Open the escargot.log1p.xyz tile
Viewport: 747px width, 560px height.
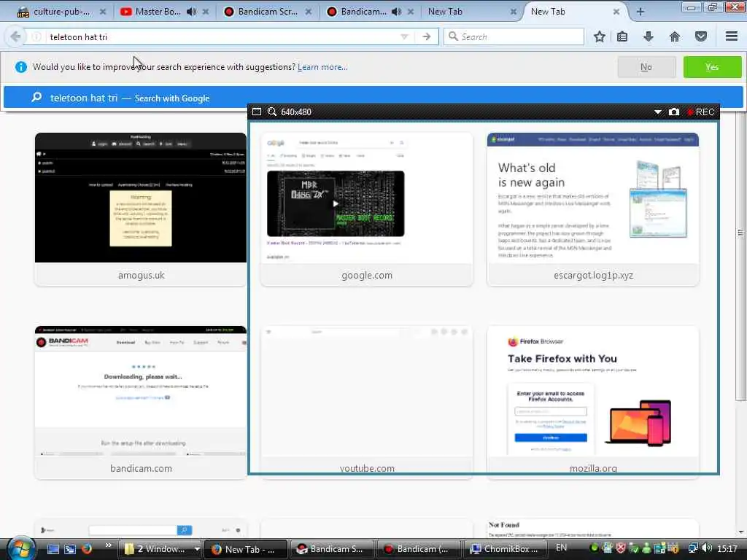pyautogui.click(x=593, y=209)
